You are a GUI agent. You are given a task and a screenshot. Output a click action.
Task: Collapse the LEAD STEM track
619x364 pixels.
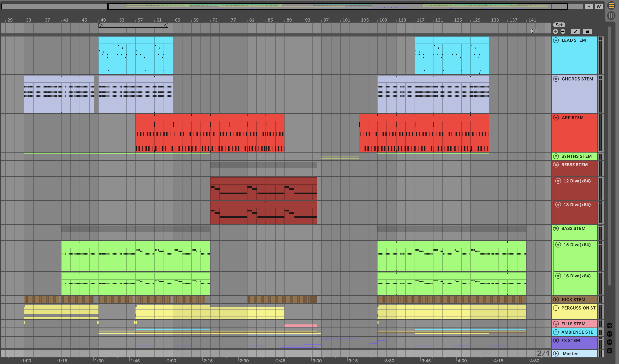coord(556,40)
